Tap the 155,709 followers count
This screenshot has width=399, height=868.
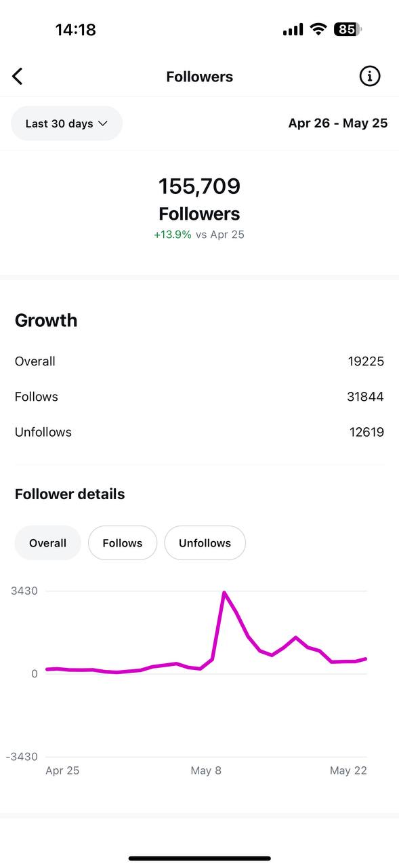pyautogui.click(x=199, y=186)
